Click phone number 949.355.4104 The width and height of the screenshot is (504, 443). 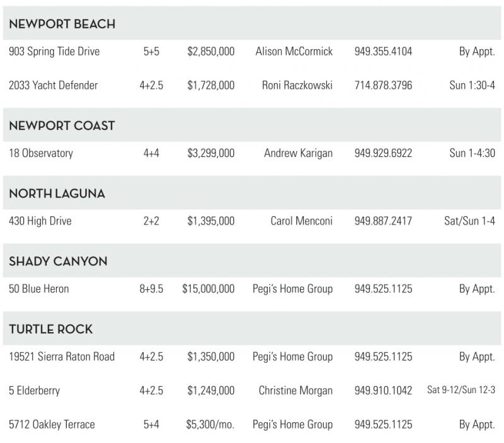click(x=383, y=52)
